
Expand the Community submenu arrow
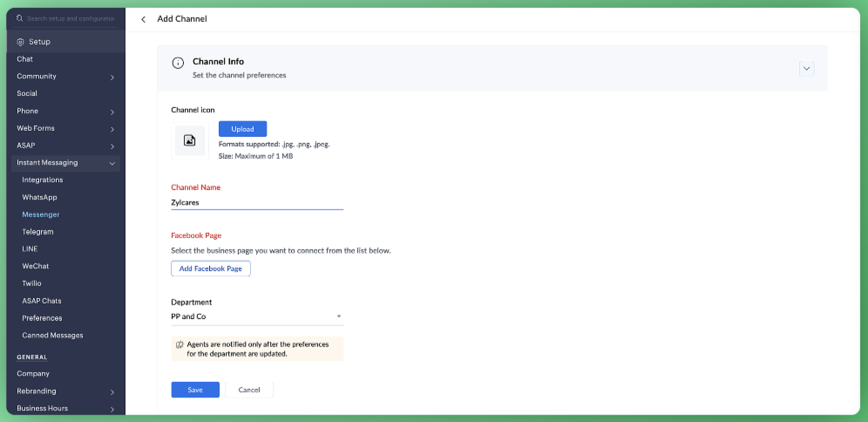pos(112,77)
